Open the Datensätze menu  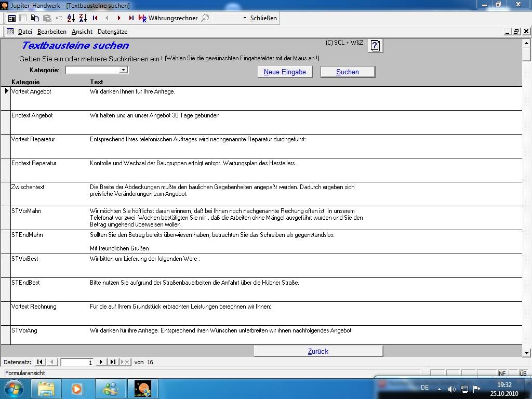112,32
